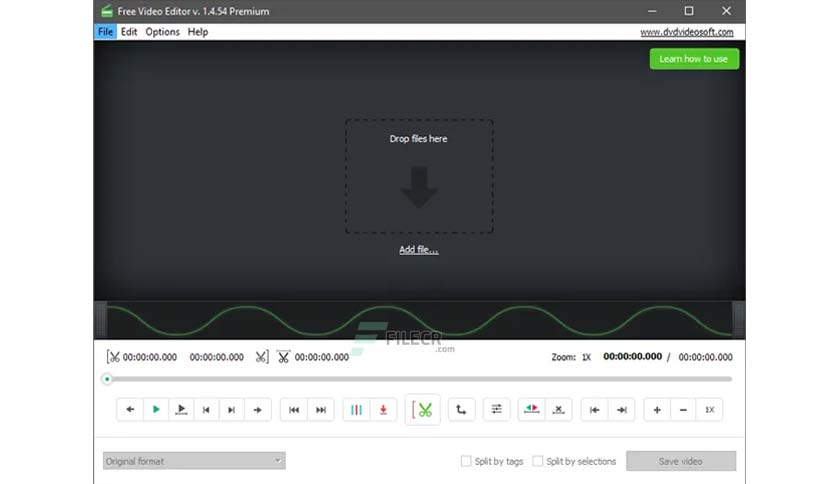Click the red download arrow tag icon
The height and width of the screenshot is (484, 836).
tap(383, 410)
